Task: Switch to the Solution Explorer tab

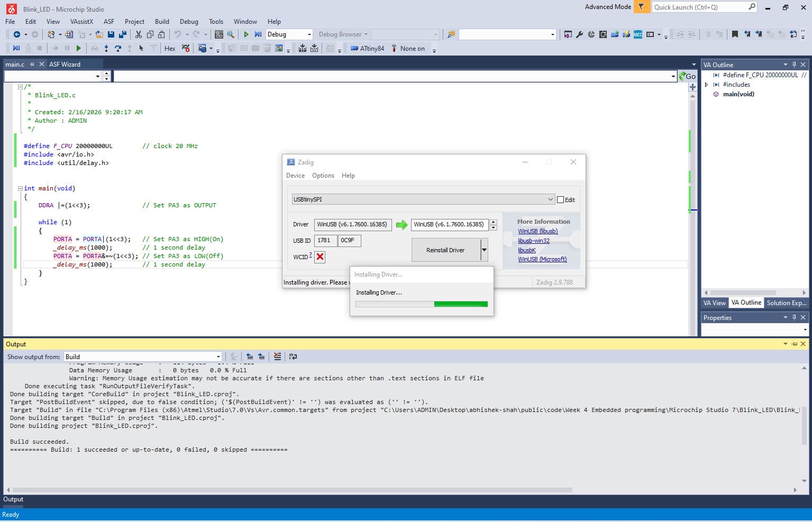Action: (787, 303)
